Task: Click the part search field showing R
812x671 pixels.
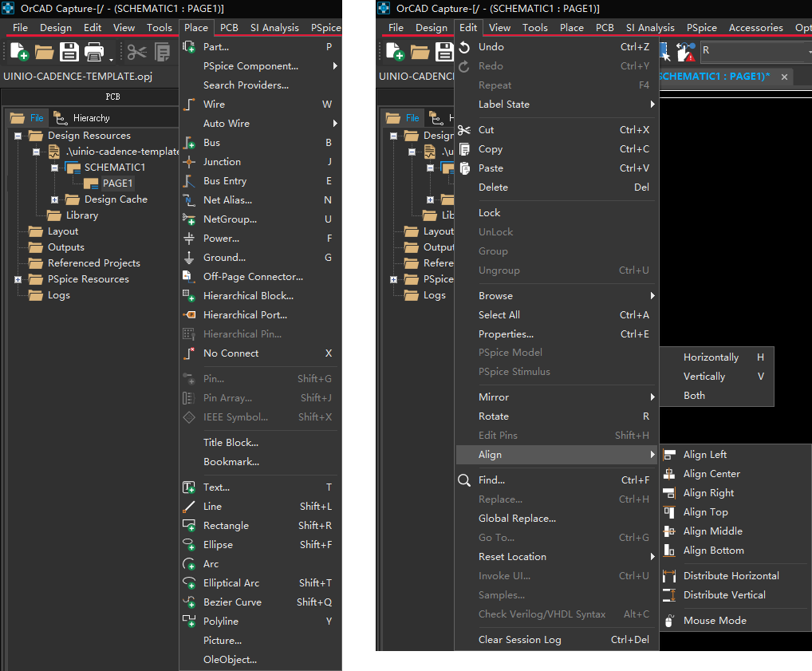Action: click(750, 50)
